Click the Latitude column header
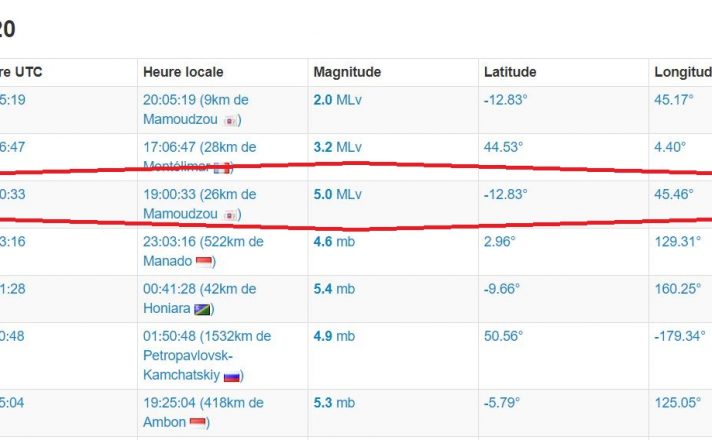Viewport: 712px width, 440px height. point(510,72)
